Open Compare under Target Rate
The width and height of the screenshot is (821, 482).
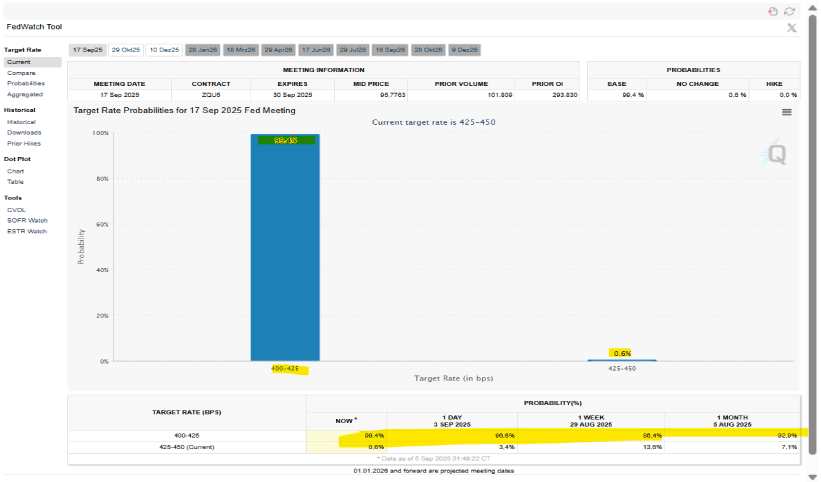click(20, 72)
